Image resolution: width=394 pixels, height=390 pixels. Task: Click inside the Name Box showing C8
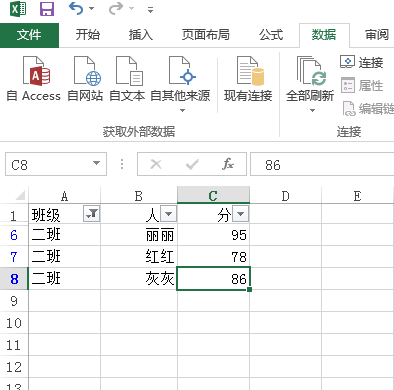point(48,164)
